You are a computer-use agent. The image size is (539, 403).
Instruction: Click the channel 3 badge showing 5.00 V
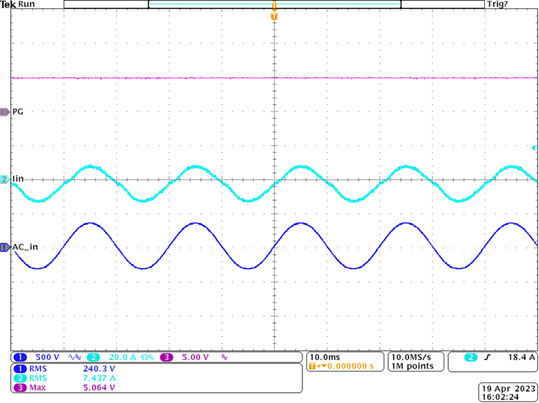click(x=167, y=357)
